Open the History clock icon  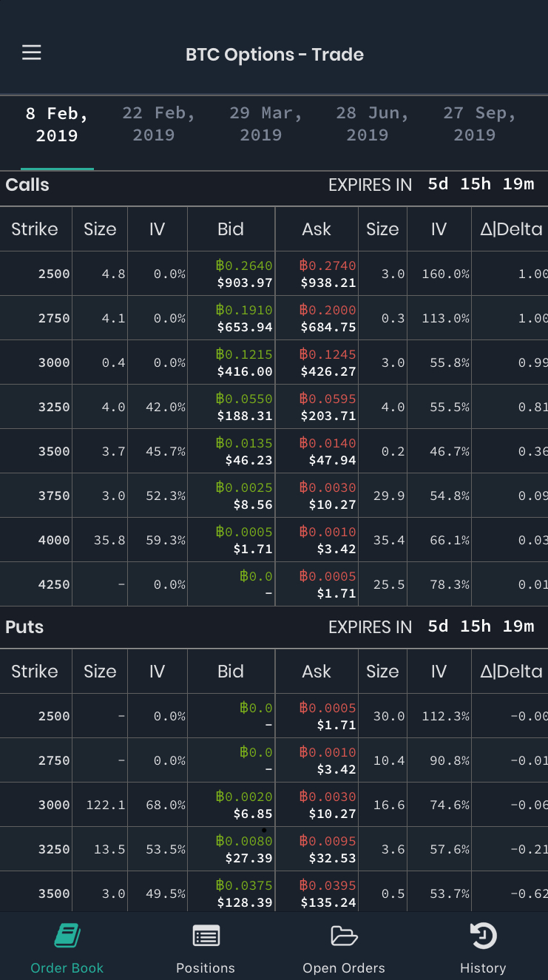[483, 936]
